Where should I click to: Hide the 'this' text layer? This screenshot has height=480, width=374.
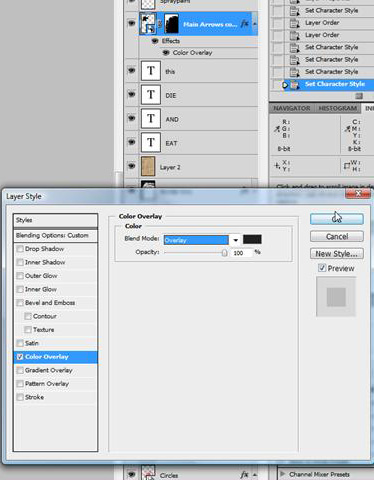[131, 70]
